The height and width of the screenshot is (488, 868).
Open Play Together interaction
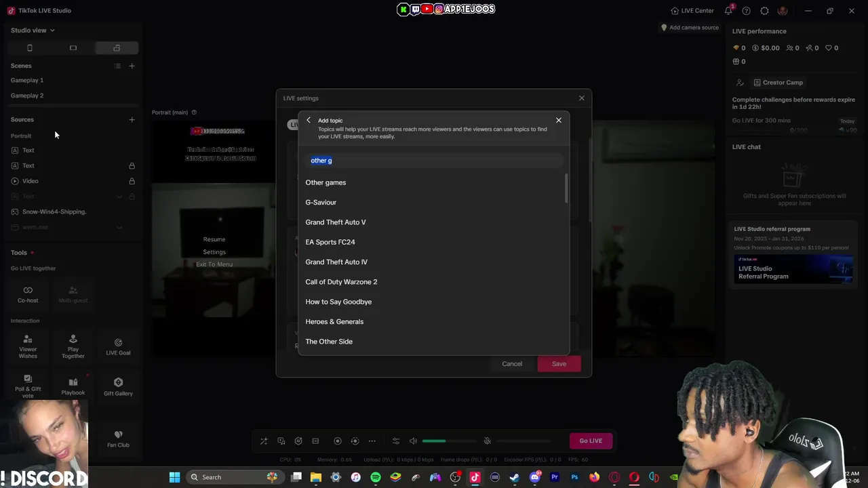click(x=73, y=346)
